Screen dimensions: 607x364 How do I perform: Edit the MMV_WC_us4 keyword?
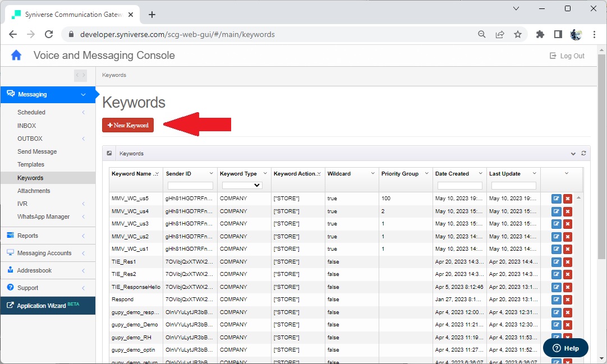pyautogui.click(x=557, y=211)
